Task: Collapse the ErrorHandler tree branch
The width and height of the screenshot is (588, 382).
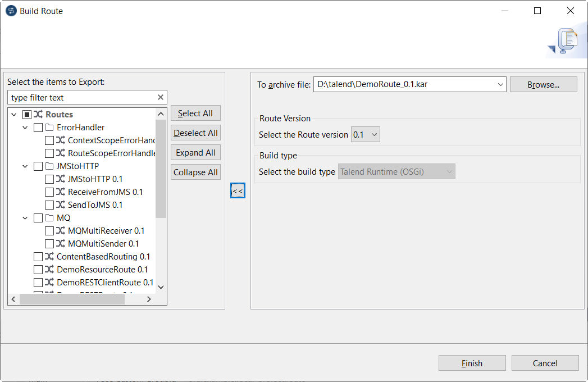Action: click(25, 128)
